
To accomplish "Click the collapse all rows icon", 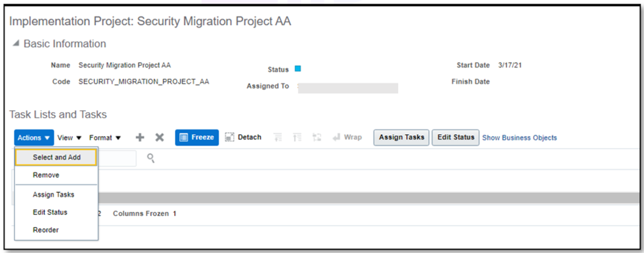I will 277,137.
